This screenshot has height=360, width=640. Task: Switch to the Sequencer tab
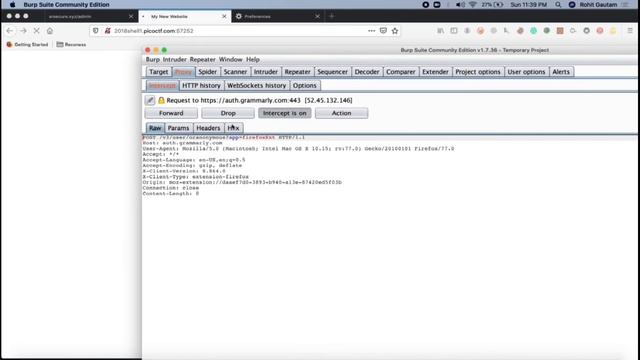(333, 72)
